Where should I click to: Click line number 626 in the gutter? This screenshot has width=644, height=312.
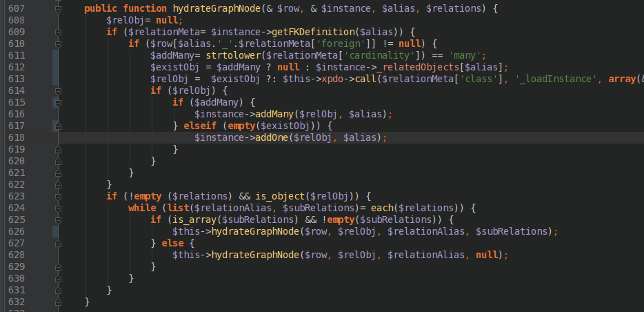(x=17, y=231)
